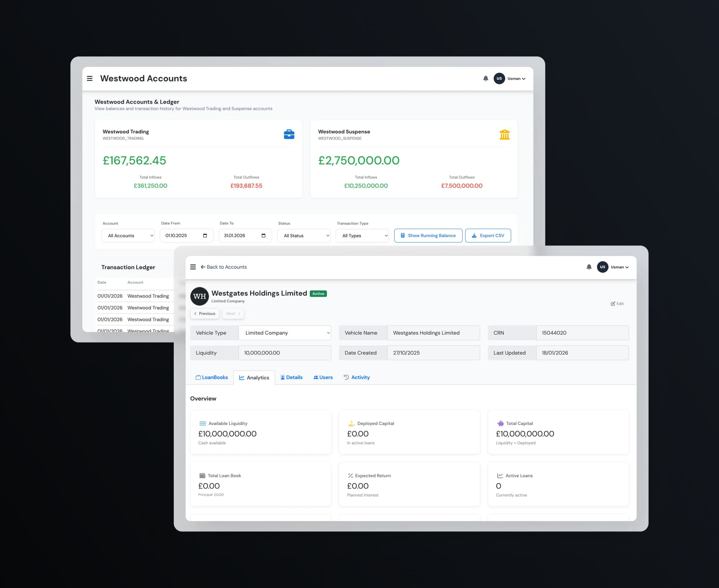Switch to the LoanBooks tab
719x588 pixels.
pyautogui.click(x=212, y=377)
